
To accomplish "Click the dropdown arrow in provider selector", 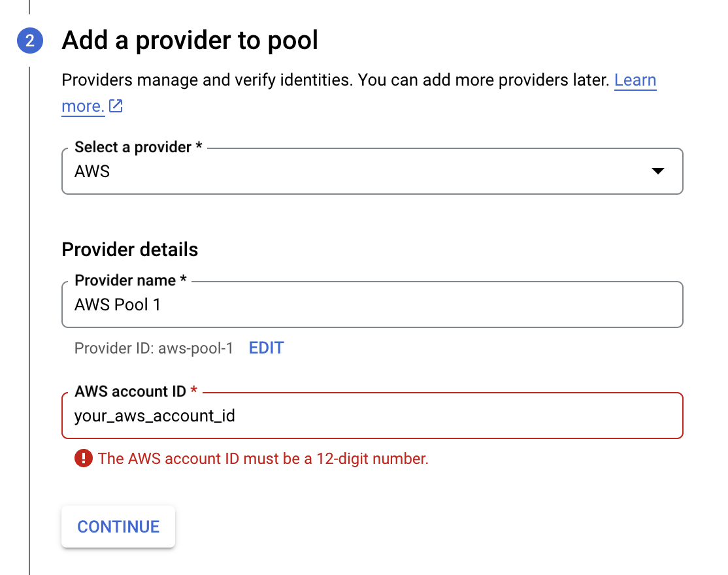I will (657, 171).
